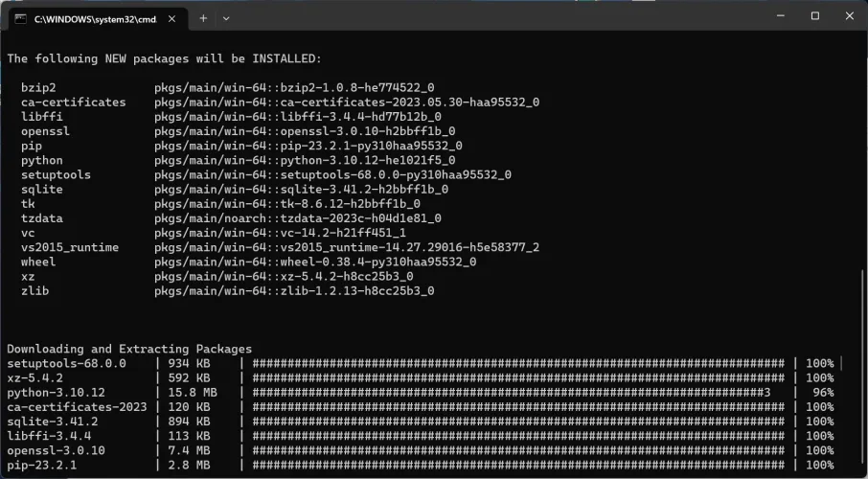
Task: Click the 96% progress value for python
Action: click(820, 393)
